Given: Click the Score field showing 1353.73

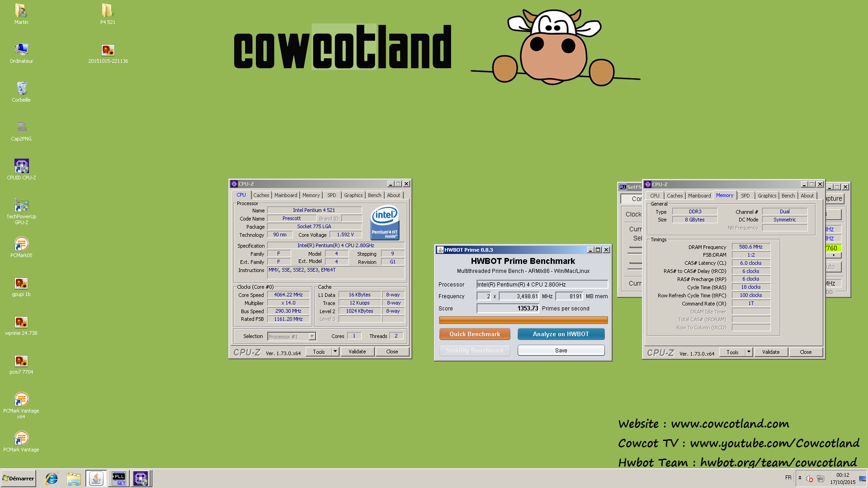Looking at the screenshot, I should coord(508,308).
